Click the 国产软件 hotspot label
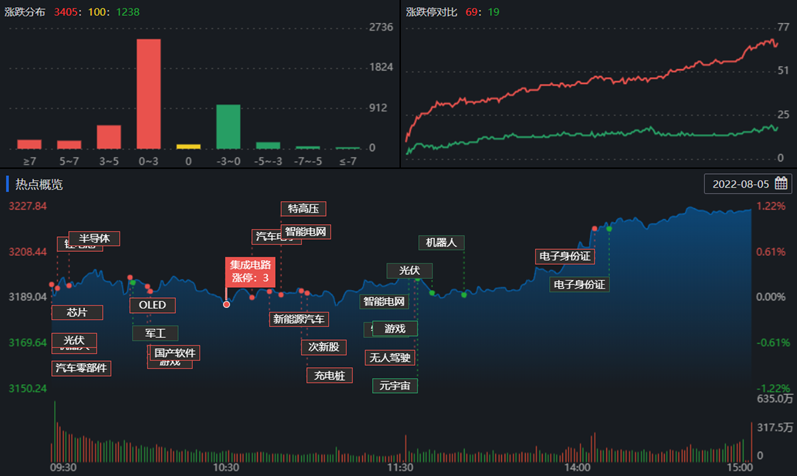This screenshot has width=797, height=476. tap(175, 353)
